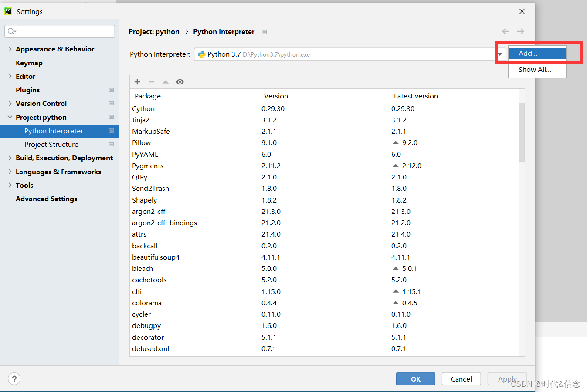Click the install package plus icon
The image size is (587, 392).
pos(137,82)
